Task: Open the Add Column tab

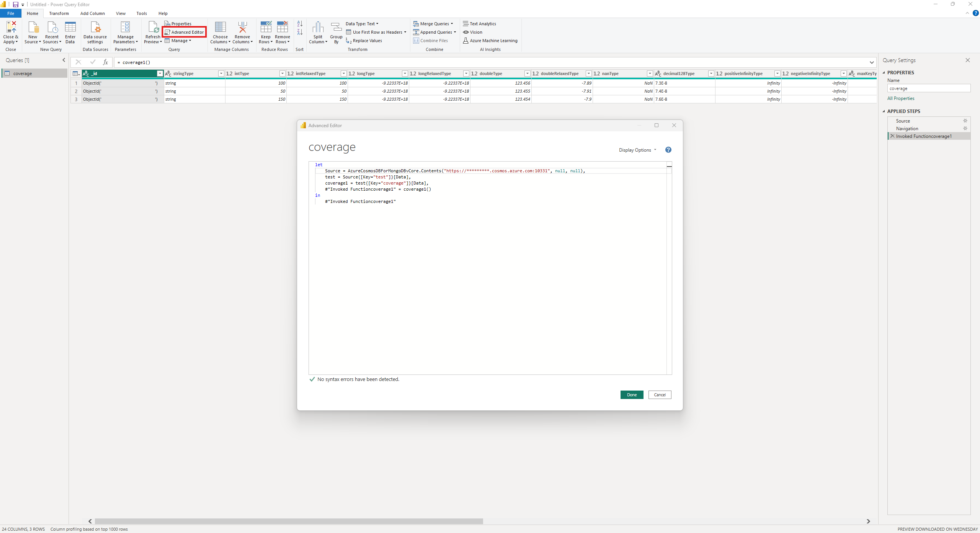Action: point(92,13)
